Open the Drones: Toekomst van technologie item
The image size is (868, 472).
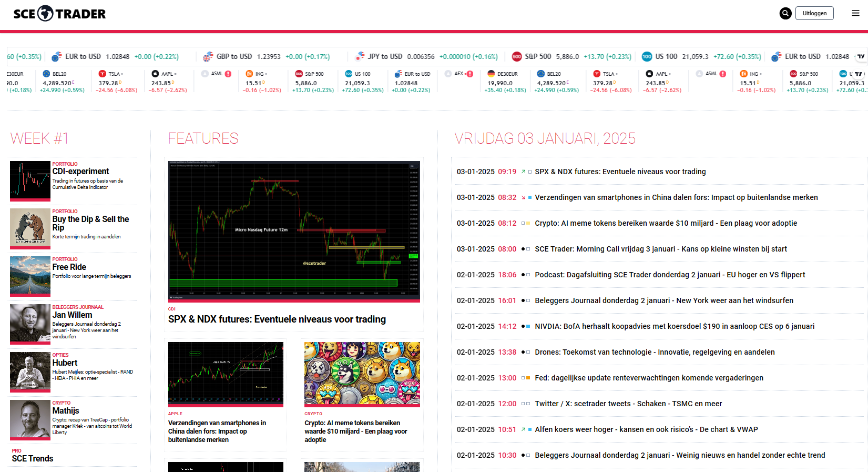[655, 352]
